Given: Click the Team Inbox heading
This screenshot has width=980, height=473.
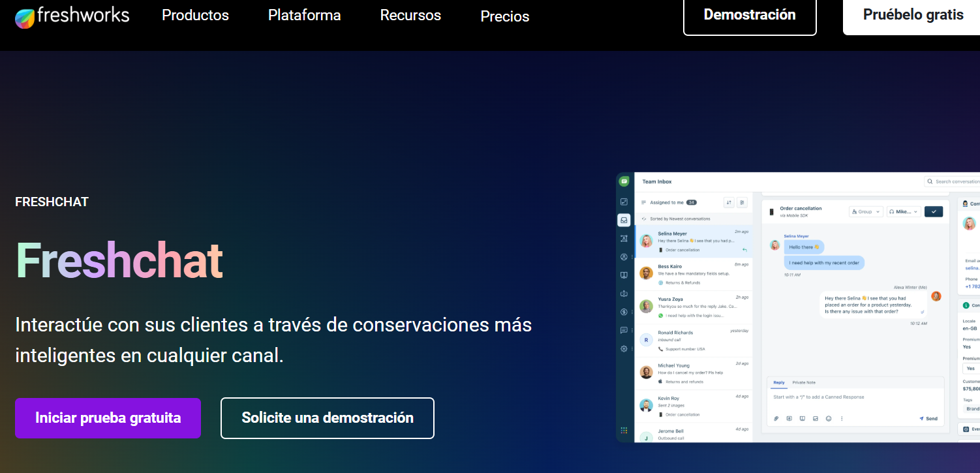Looking at the screenshot, I should (x=657, y=181).
